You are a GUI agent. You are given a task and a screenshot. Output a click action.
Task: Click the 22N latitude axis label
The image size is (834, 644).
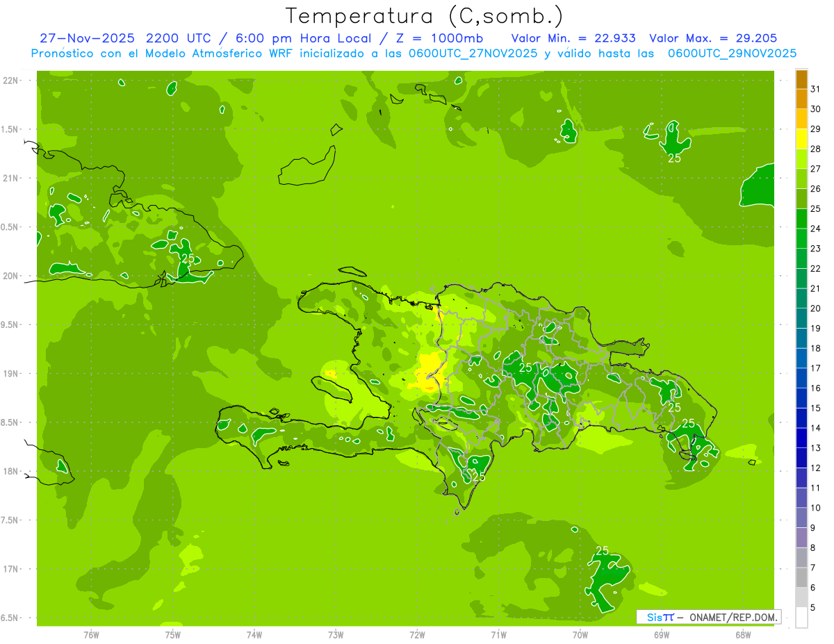tap(11, 81)
